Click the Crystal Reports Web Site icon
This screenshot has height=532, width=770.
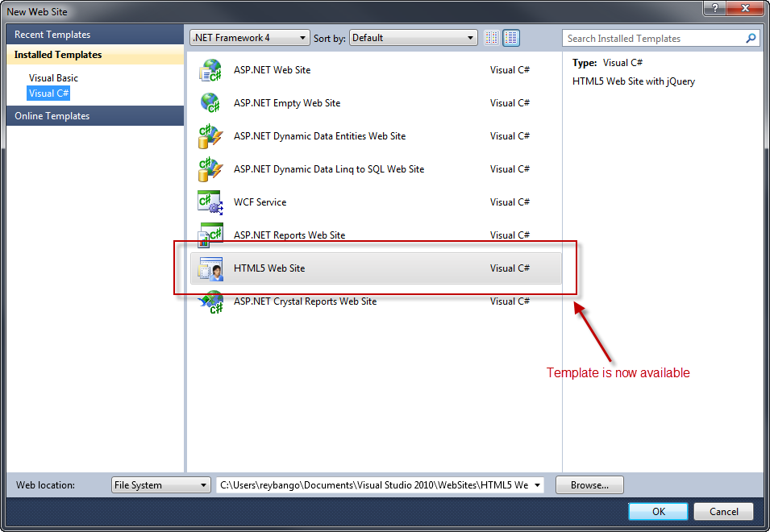[x=210, y=301]
